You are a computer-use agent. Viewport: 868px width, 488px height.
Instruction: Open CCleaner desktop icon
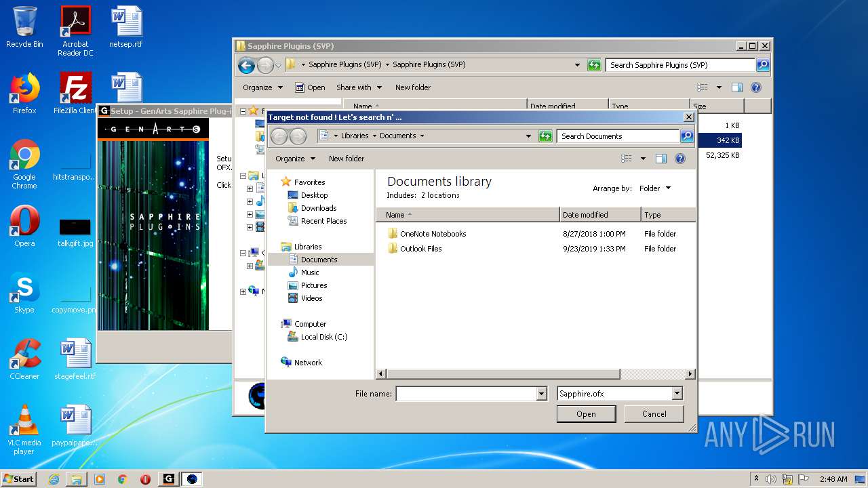click(x=24, y=360)
